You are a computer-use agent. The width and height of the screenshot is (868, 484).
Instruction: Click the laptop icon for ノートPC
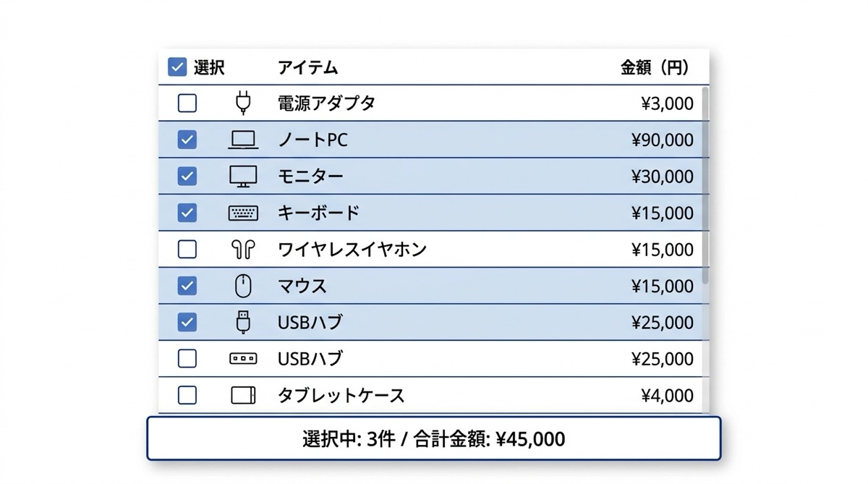pos(243,140)
